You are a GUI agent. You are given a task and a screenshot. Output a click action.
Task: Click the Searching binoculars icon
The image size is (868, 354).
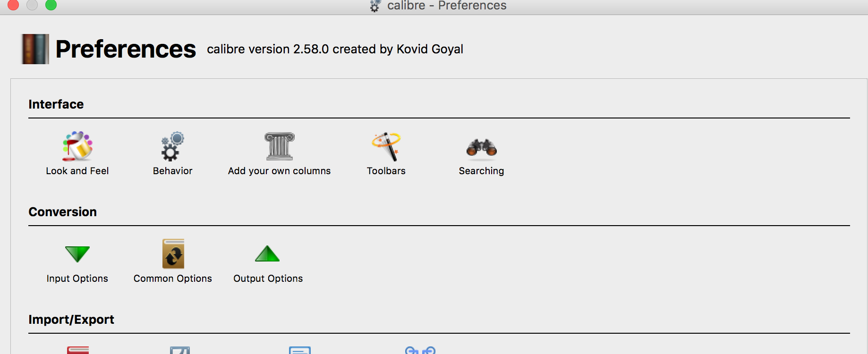[x=481, y=147]
